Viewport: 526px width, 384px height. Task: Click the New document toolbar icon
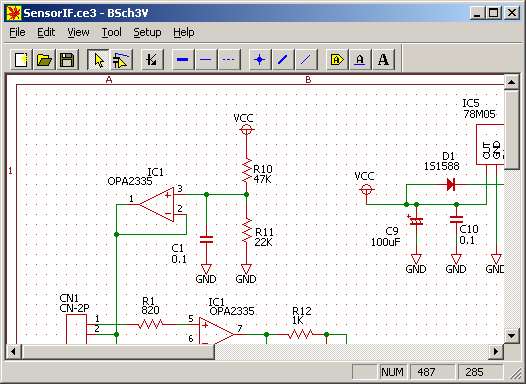coord(21,60)
